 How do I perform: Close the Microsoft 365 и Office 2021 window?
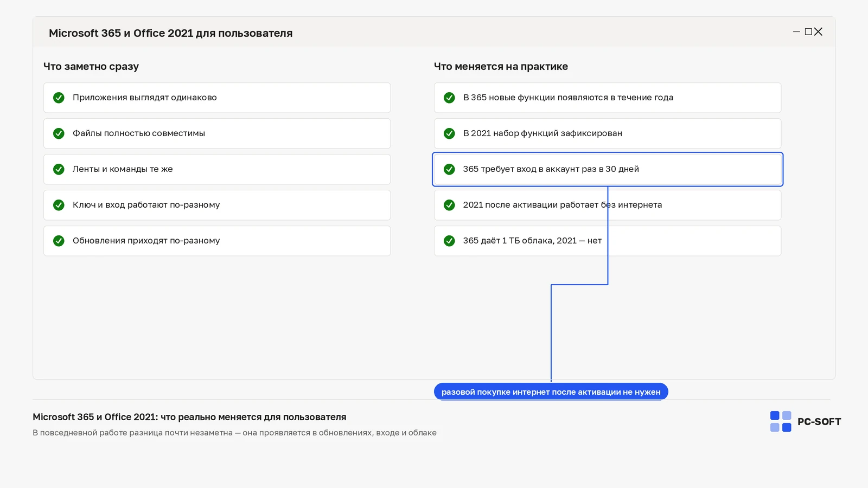(819, 32)
